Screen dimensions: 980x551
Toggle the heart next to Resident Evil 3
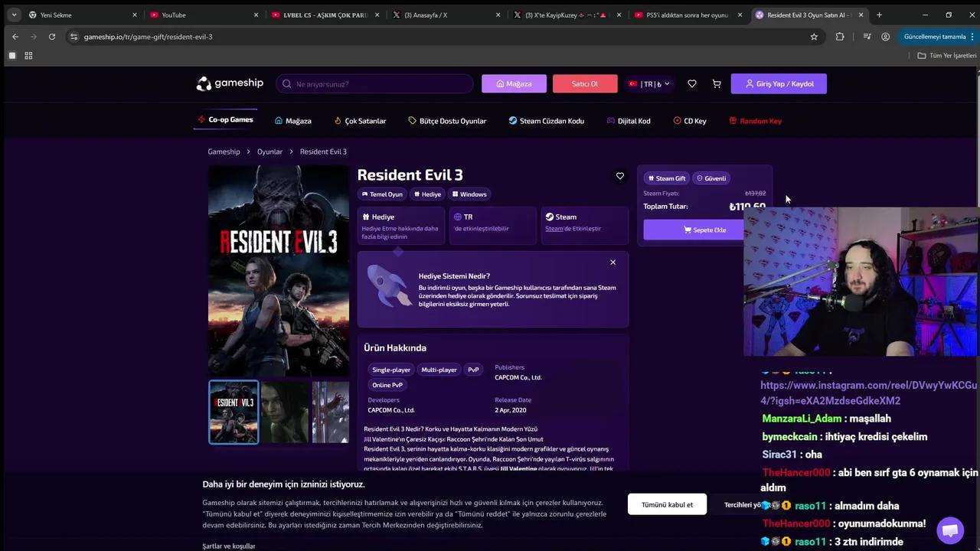[x=620, y=176]
